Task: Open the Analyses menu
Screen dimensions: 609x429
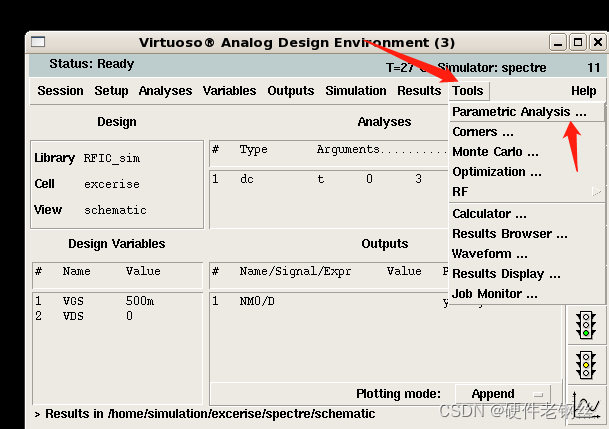Action: pos(165,90)
